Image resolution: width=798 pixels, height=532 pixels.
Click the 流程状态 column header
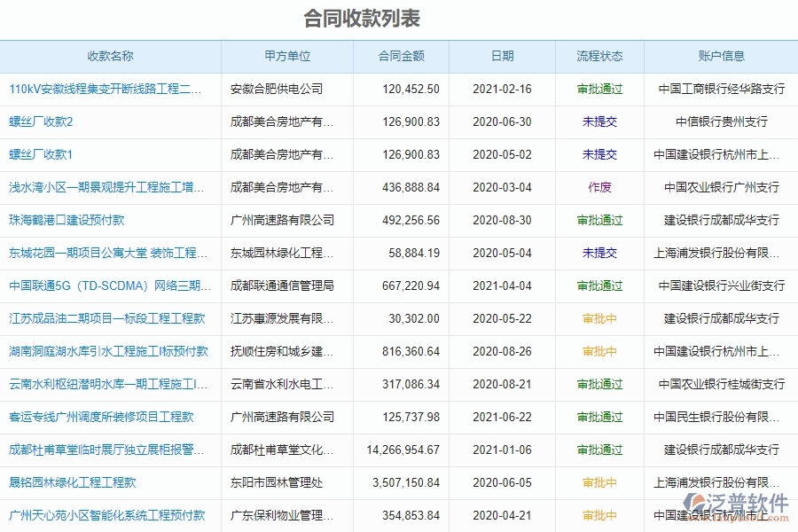598,56
